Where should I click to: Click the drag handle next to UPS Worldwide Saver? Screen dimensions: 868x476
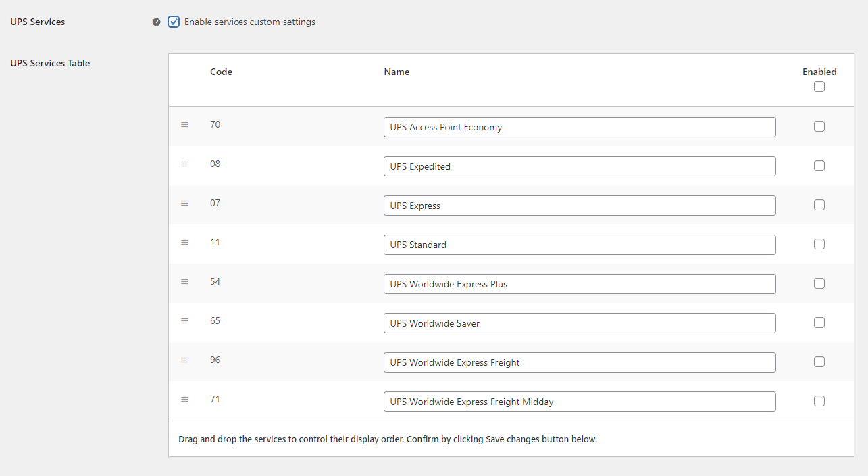click(x=185, y=320)
